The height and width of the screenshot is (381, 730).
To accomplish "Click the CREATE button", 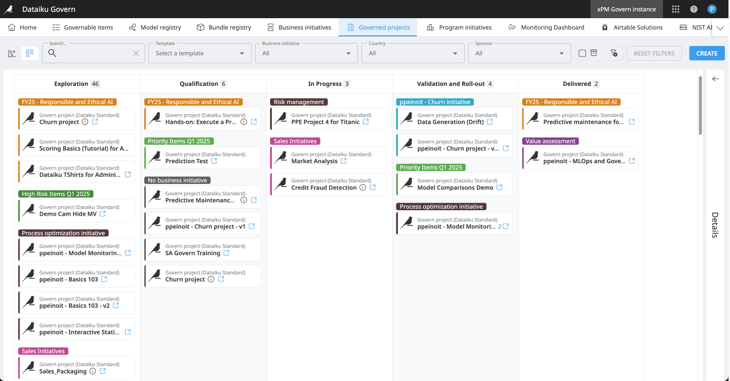I will [706, 53].
